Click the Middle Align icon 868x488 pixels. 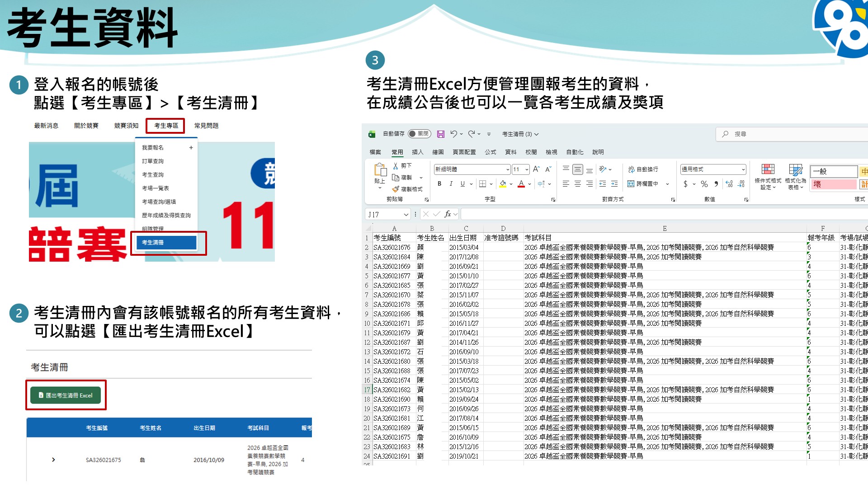[578, 169]
